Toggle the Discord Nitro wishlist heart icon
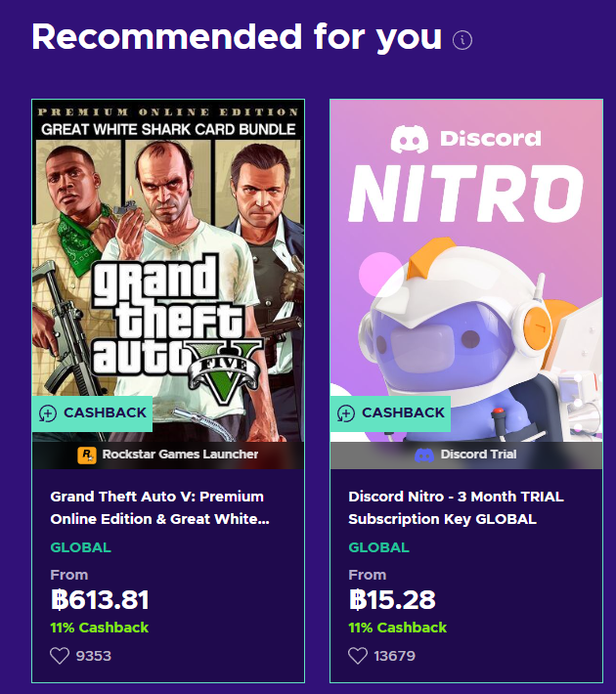Image resolution: width=616 pixels, height=694 pixels. click(358, 655)
